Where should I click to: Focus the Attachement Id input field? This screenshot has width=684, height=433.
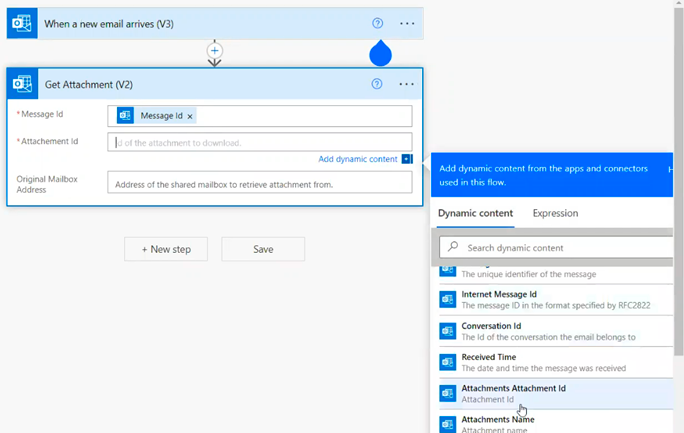click(260, 143)
